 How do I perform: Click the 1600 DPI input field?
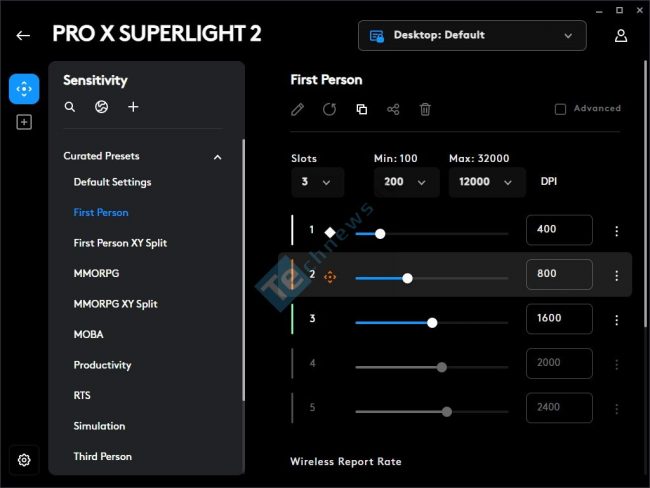click(x=559, y=318)
